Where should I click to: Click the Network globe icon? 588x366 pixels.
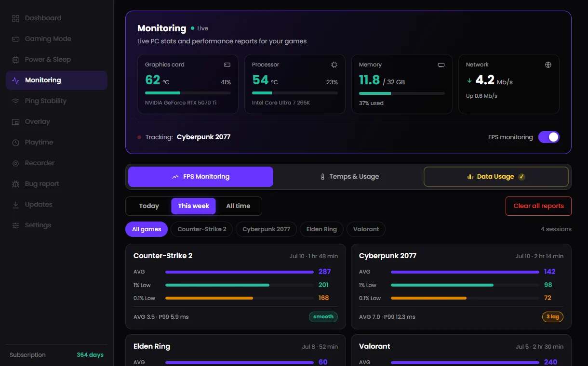pyautogui.click(x=548, y=65)
